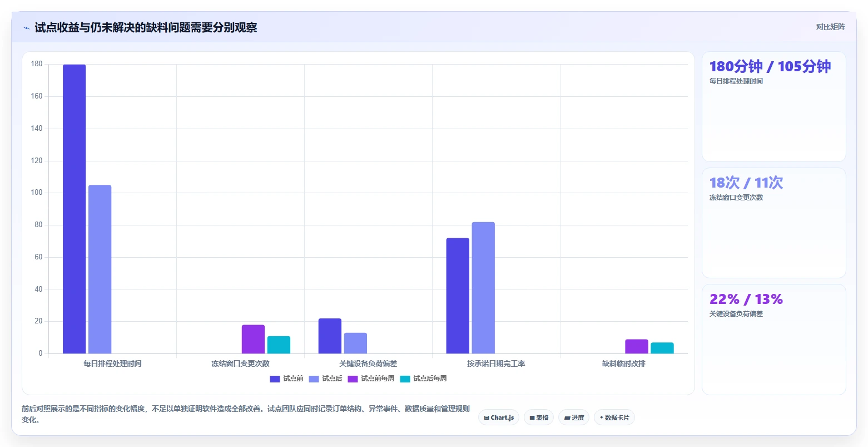The width and height of the screenshot is (868, 447).
Task: Click the 22% / 13% stat value
Action: click(x=746, y=299)
